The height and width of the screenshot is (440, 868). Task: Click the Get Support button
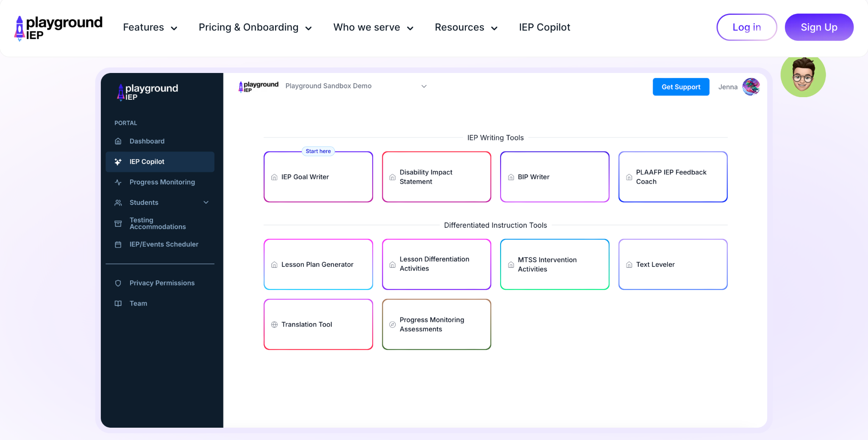[x=680, y=87]
